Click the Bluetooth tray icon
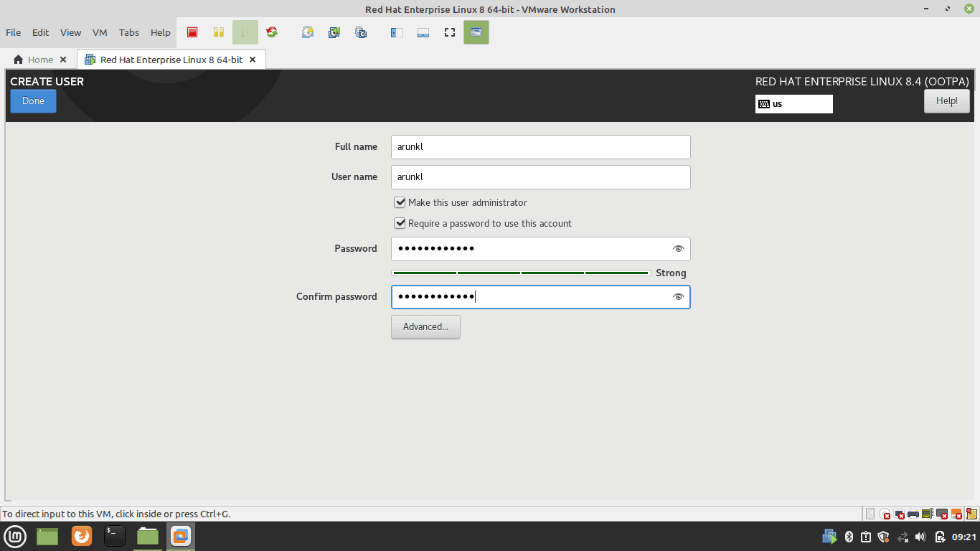 pyautogui.click(x=848, y=537)
